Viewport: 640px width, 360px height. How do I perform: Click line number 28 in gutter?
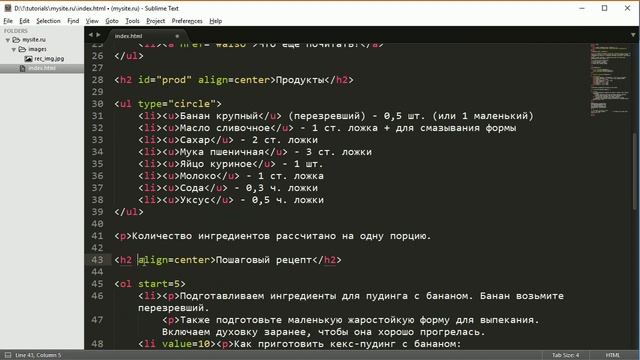(x=98, y=80)
